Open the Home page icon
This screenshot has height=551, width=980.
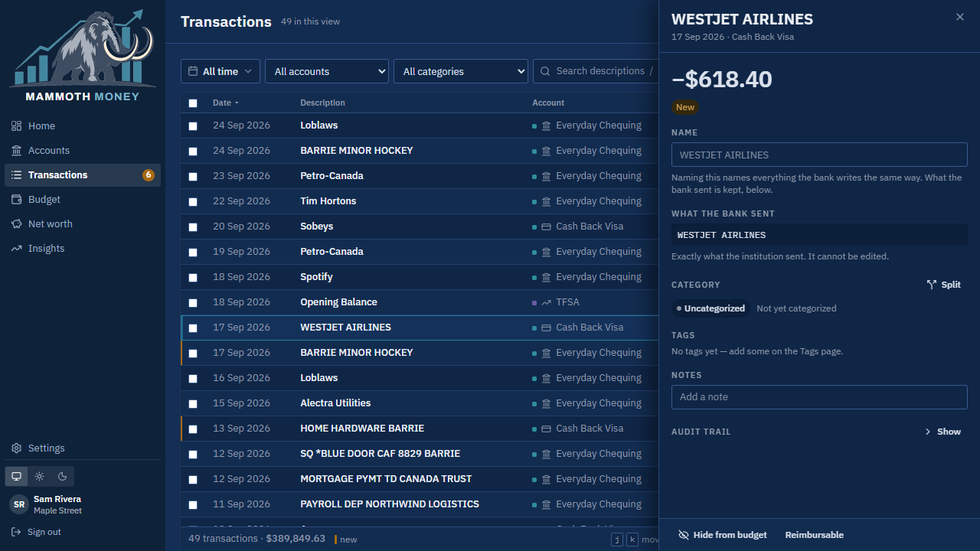[17, 126]
